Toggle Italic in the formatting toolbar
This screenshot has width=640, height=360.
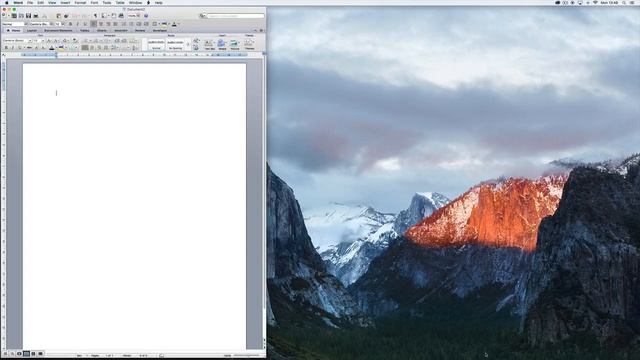click(78, 24)
